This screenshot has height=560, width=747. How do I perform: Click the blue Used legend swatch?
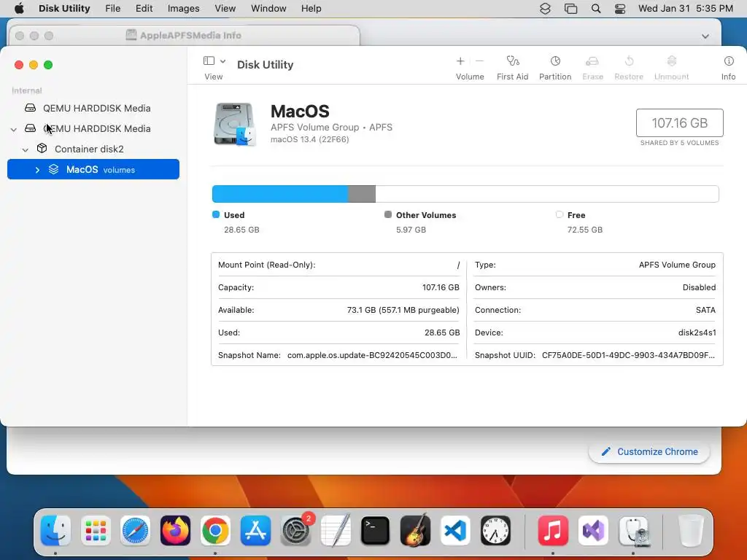pos(216,215)
